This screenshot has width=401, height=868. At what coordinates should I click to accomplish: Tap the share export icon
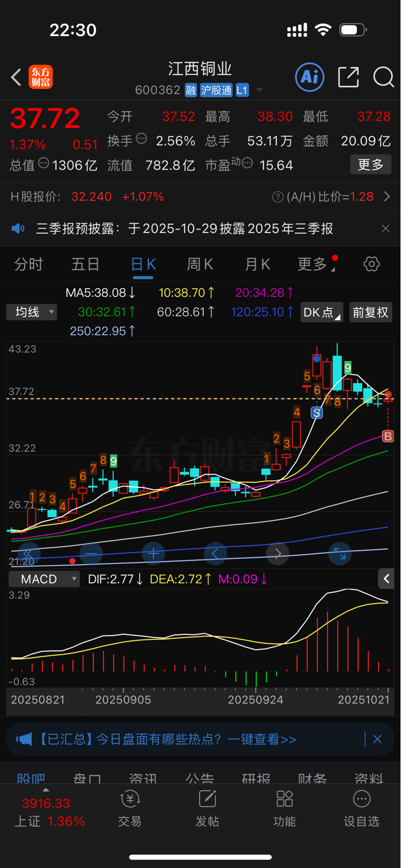coord(348,77)
